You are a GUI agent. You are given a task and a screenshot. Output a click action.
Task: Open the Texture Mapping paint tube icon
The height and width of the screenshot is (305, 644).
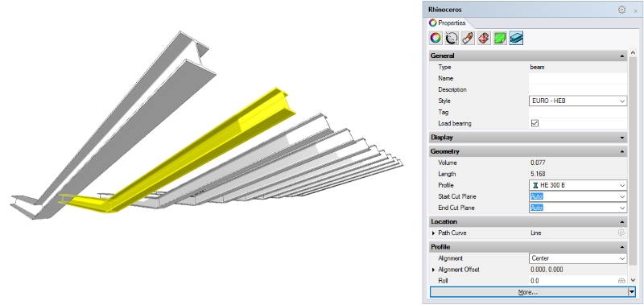468,38
